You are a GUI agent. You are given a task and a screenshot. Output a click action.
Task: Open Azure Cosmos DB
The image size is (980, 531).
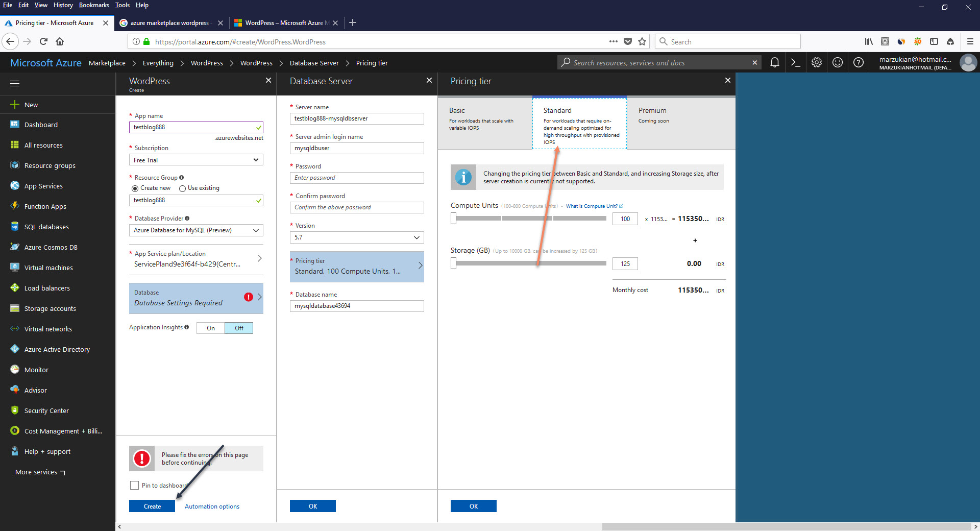coord(50,247)
